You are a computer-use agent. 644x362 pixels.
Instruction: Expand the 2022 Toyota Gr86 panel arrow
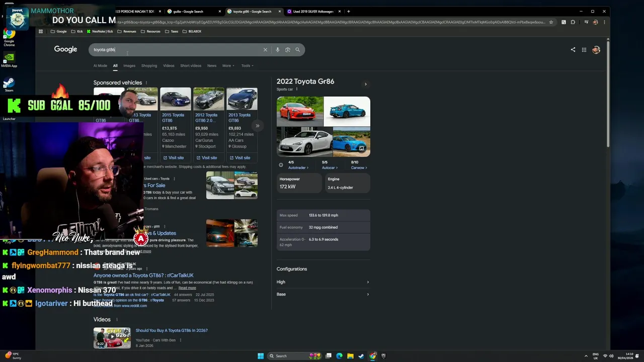coord(366,84)
